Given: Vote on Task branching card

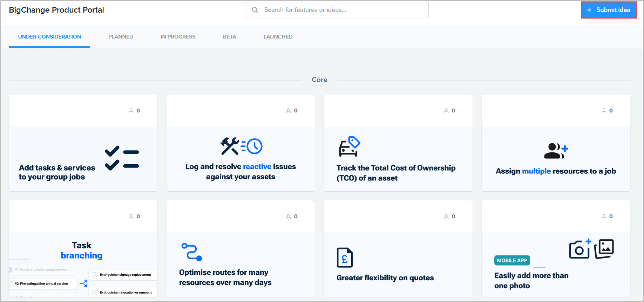Looking at the screenshot, I should 134,217.
